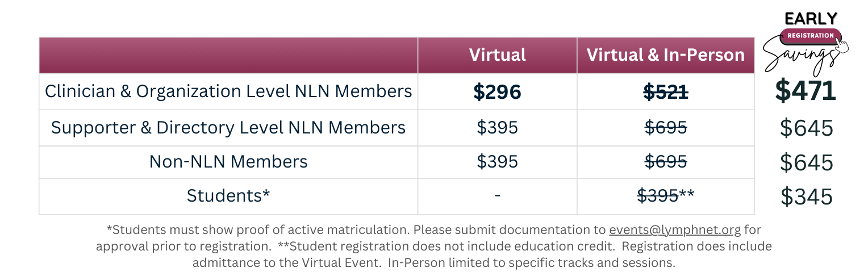Select the Non-NLN Members row label
Screen dimensions: 868x280
click(x=228, y=162)
